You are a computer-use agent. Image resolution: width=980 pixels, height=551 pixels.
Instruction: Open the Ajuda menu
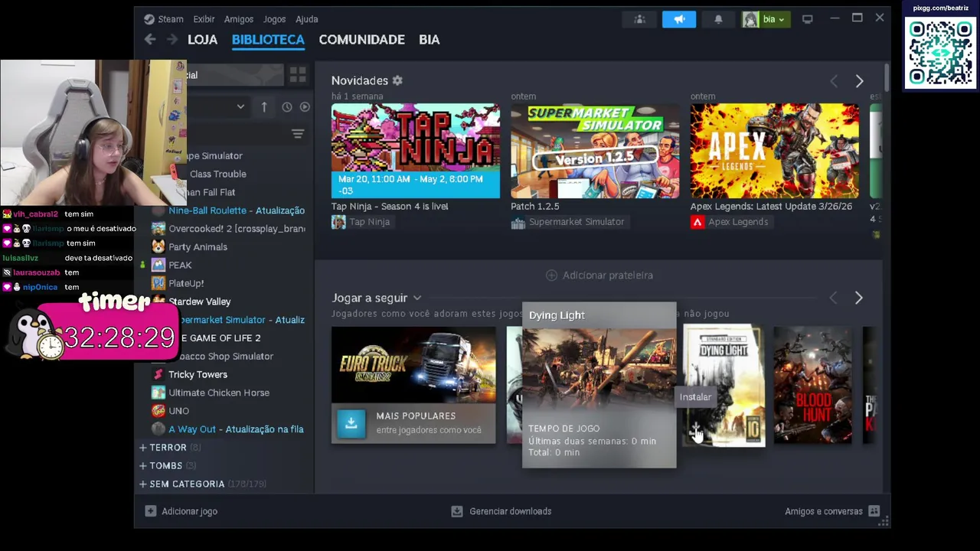pyautogui.click(x=307, y=19)
